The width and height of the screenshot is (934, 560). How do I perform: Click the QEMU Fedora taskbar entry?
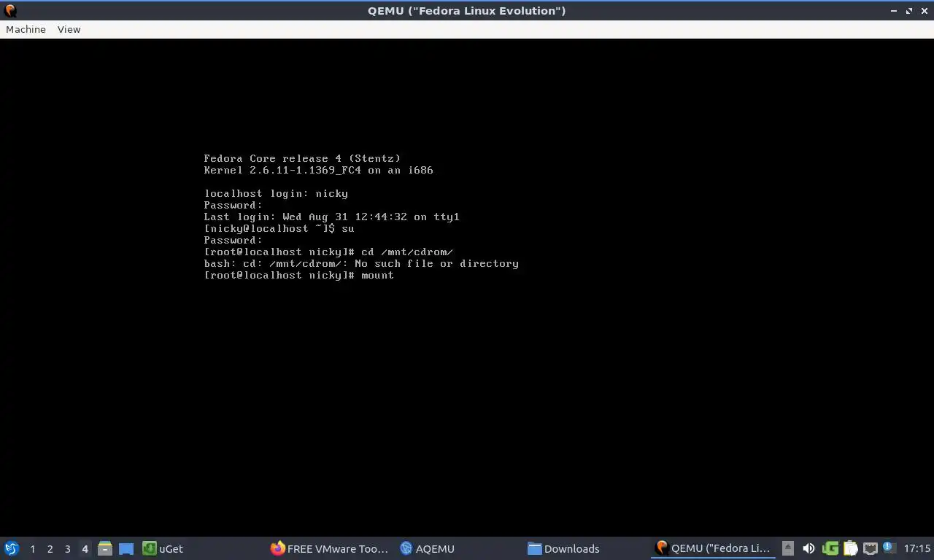coord(714,548)
